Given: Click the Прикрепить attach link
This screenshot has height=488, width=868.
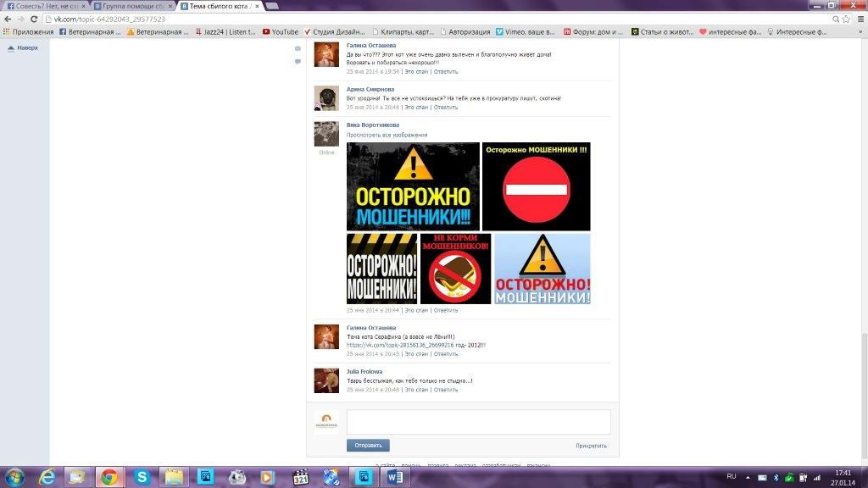Looking at the screenshot, I should [x=591, y=446].
